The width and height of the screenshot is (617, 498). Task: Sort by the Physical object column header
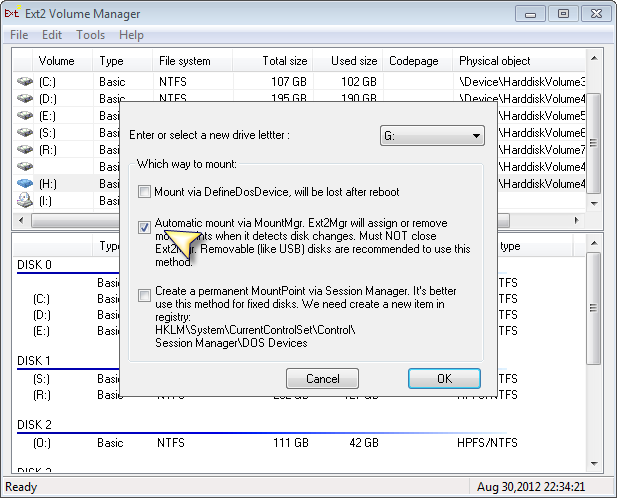[519, 61]
